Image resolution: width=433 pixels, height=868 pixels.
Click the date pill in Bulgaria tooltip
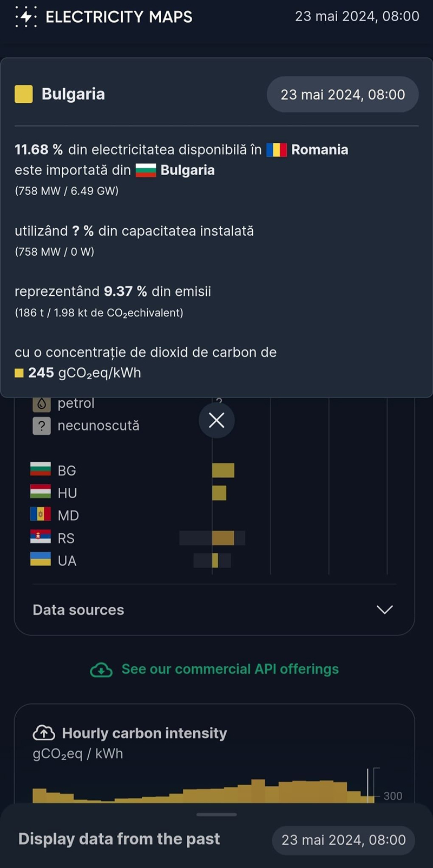343,95
